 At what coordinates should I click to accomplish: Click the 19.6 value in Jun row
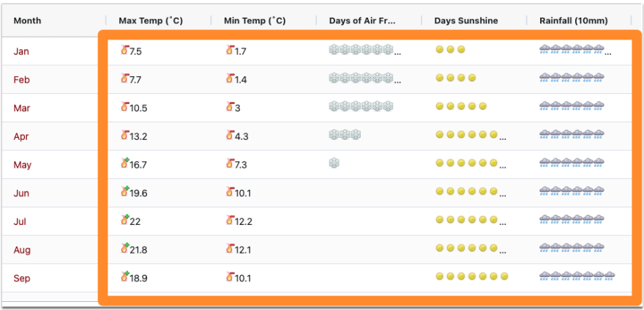click(138, 193)
